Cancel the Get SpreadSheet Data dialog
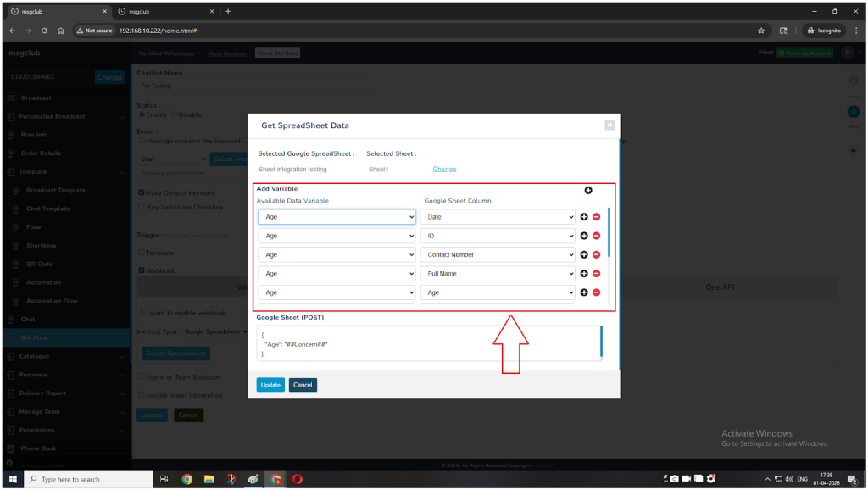The width and height of the screenshot is (868, 490). click(x=303, y=385)
